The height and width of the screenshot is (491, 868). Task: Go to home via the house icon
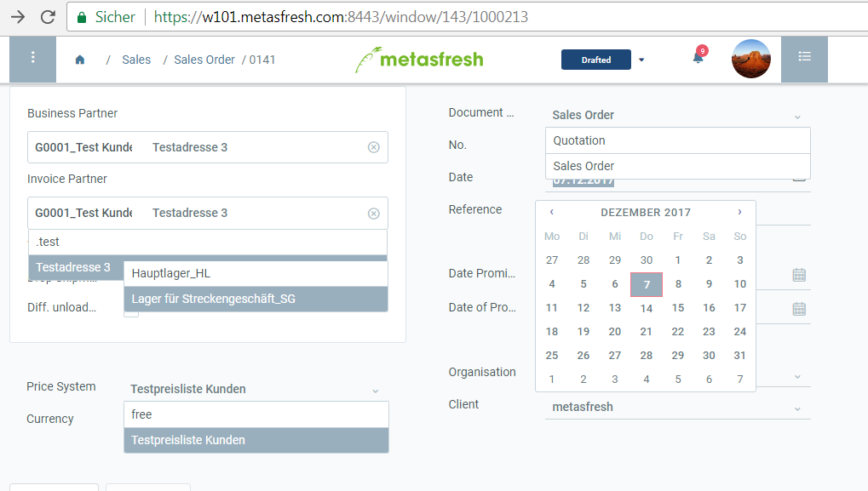coord(80,60)
